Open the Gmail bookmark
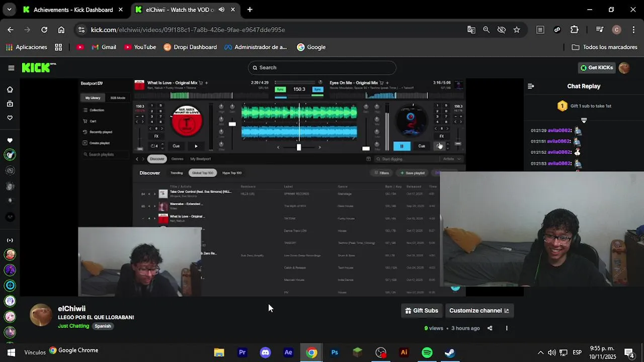The image size is (644, 362). point(104,47)
